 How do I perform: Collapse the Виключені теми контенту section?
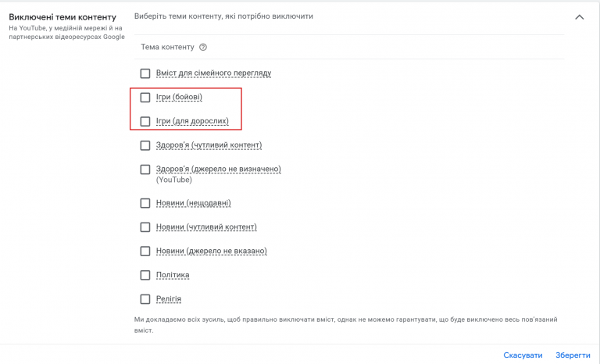[x=579, y=17]
